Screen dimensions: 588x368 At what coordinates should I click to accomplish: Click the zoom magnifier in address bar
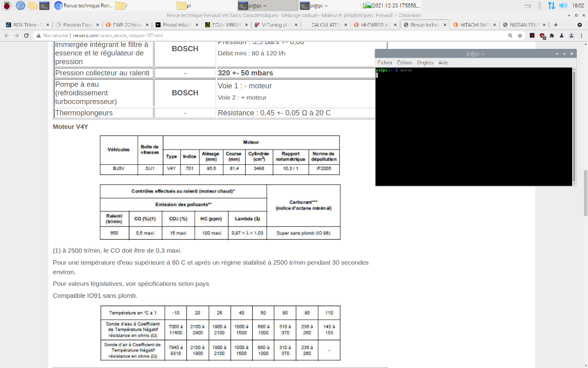point(510,35)
